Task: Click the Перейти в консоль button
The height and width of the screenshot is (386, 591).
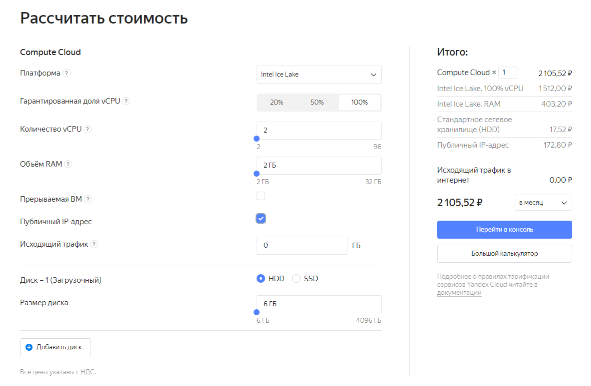Action: [x=504, y=230]
